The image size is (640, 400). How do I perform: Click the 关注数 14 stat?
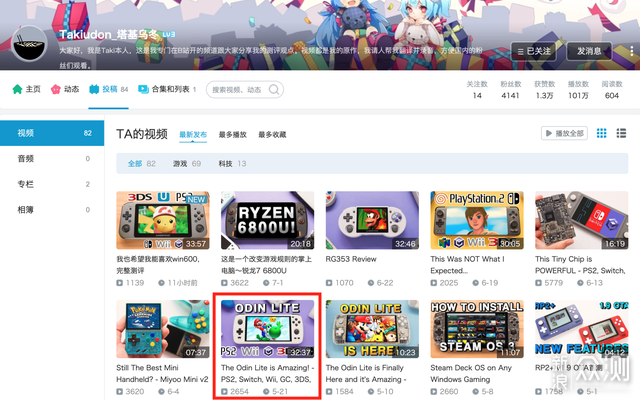(477, 90)
